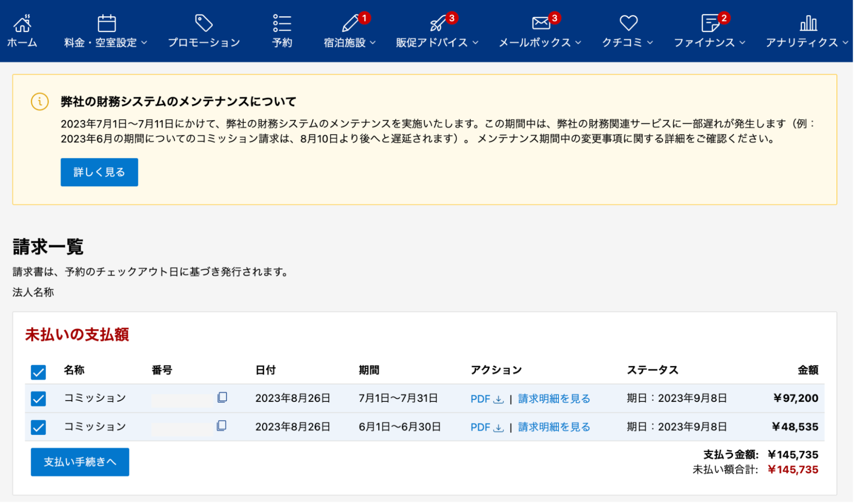
Task: Open the 予約 list icon
Action: click(x=282, y=23)
